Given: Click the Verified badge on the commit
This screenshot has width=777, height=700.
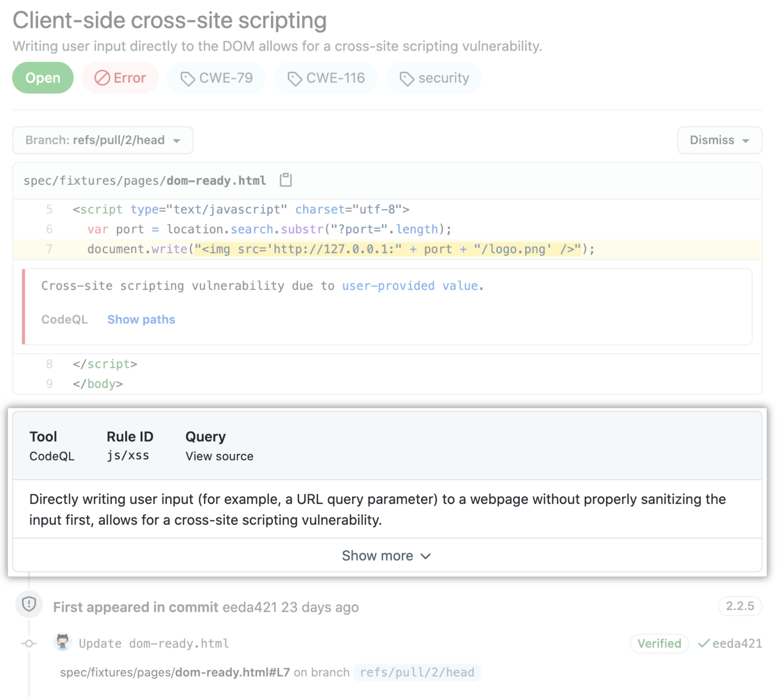Looking at the screenshot, I should point(659,643).
